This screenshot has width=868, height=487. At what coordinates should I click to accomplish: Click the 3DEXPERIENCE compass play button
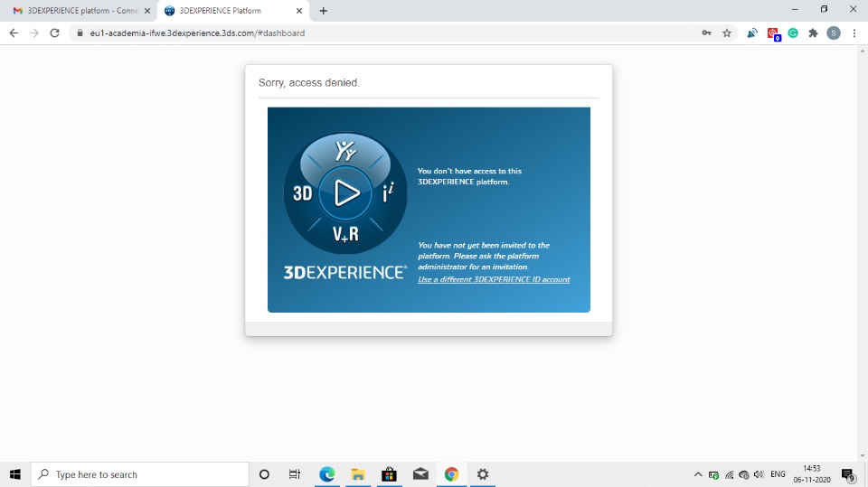[x=346, y=193]
